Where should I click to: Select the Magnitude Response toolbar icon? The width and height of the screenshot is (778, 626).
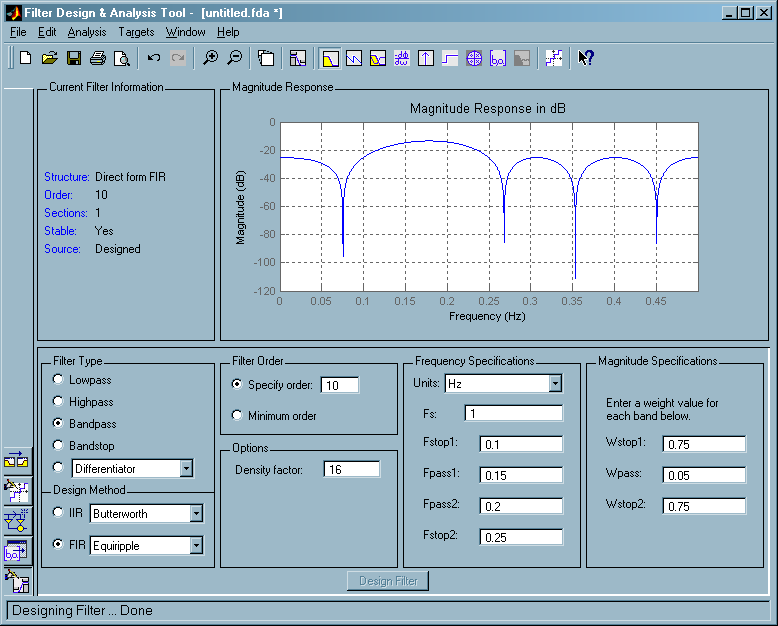330,58
